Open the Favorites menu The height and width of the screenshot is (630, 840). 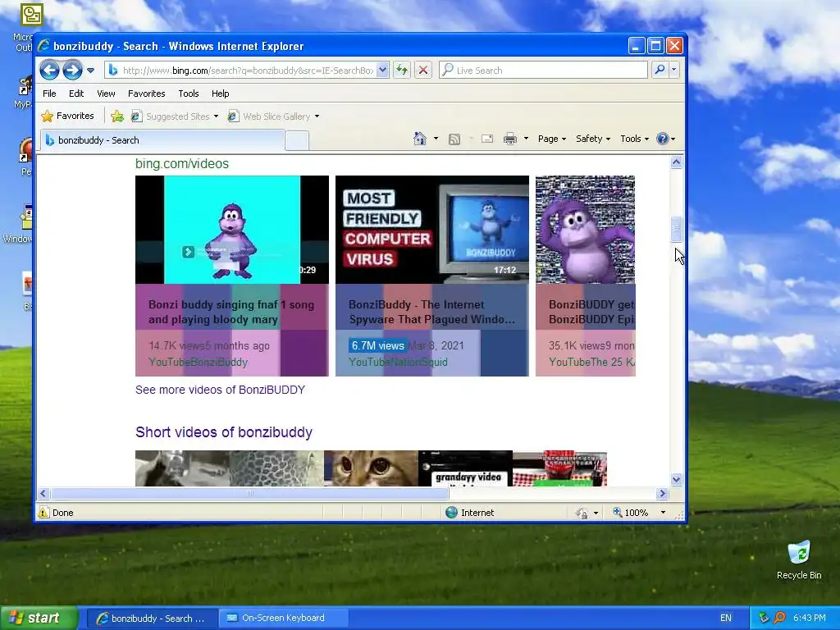click(146, 94)
